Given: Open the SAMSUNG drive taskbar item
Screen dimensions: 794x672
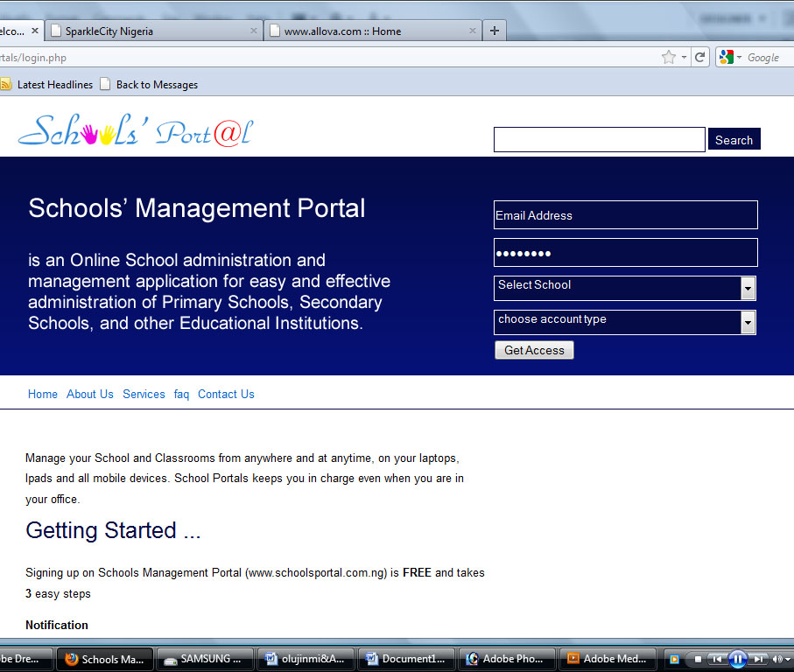Looking at the screenshot, I should click(x=204, y=660).
